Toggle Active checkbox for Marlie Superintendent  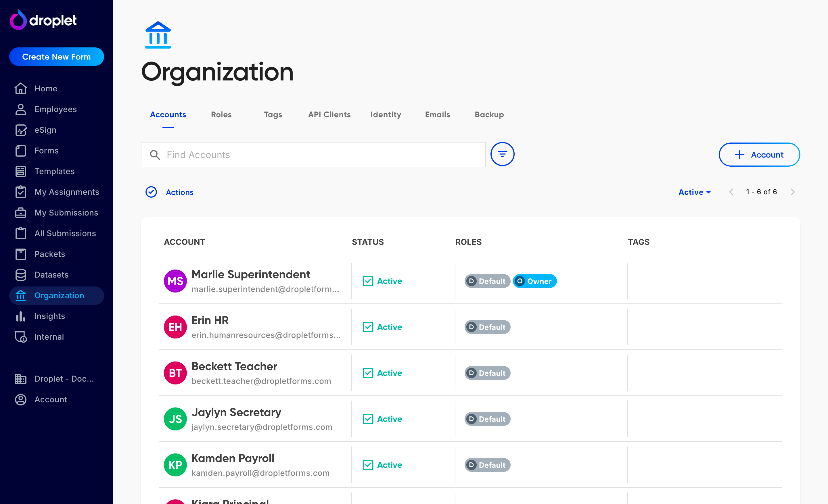click(368, 281)
